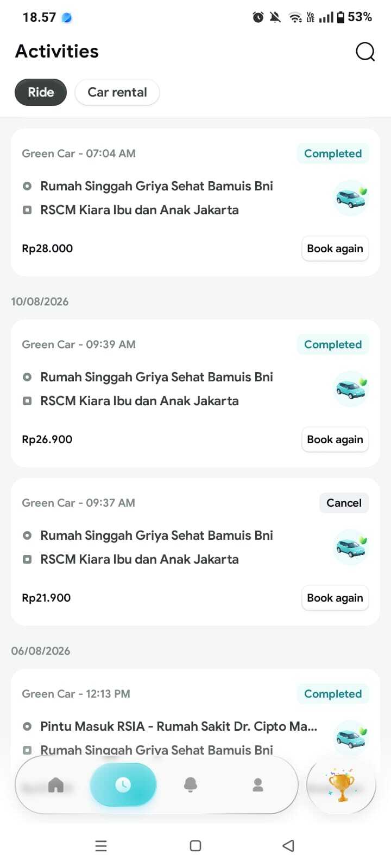Screen dimensions: 391x868
Task: Tap the Android back navigation button
Action: (288, 845)
